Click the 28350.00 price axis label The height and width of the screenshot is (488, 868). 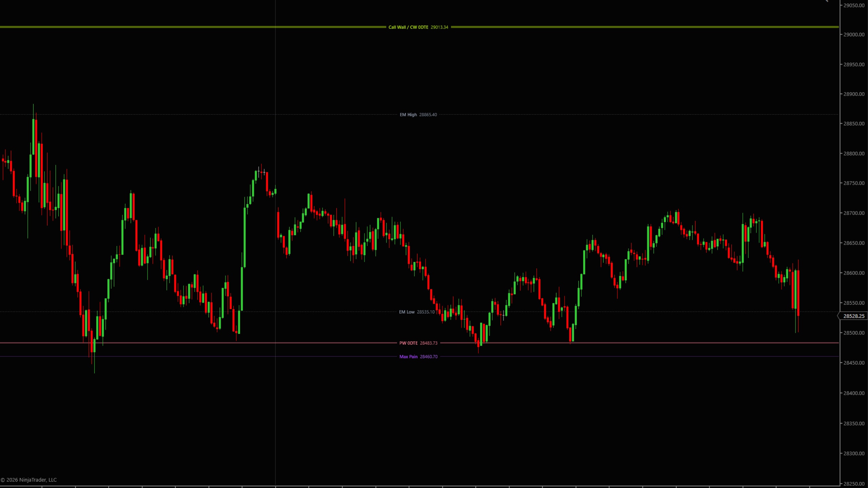(x=854, y=423)
